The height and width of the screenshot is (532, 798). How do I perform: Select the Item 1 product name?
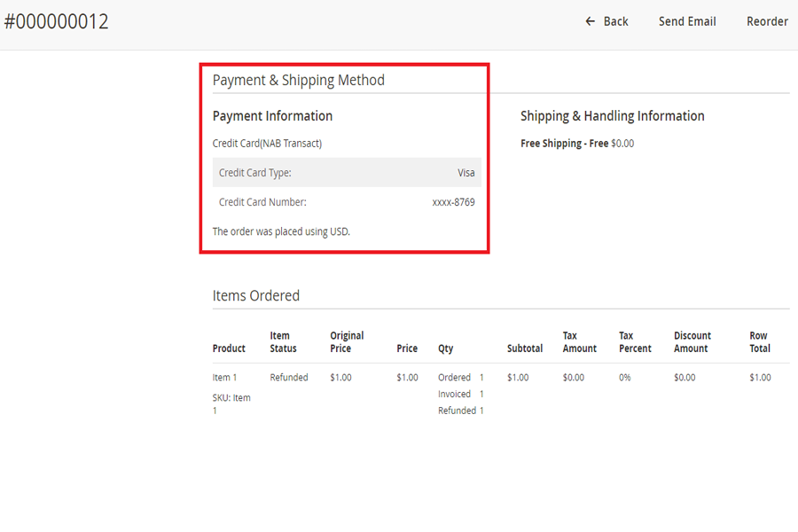pos(224,378)
